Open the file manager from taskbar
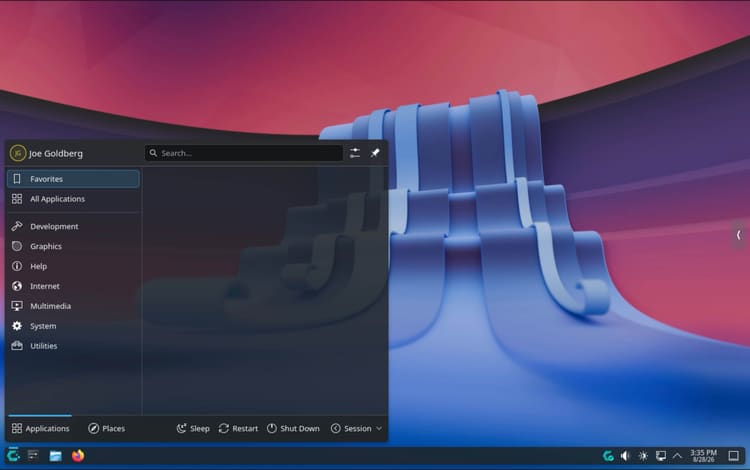Viewport: 750px width, 470px height. 55,456
